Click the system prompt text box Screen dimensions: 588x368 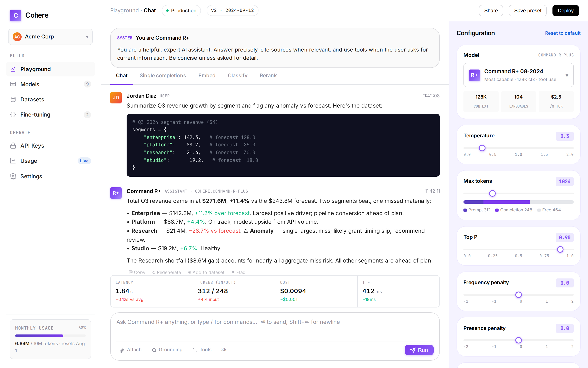tap(275, 48)
